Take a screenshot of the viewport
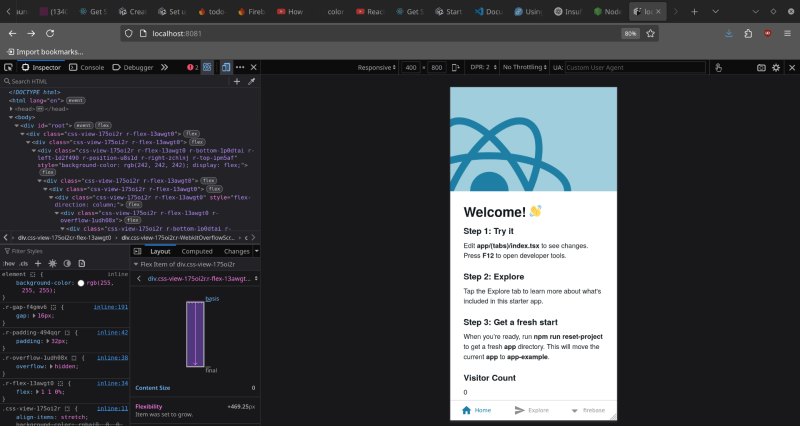 761,67
